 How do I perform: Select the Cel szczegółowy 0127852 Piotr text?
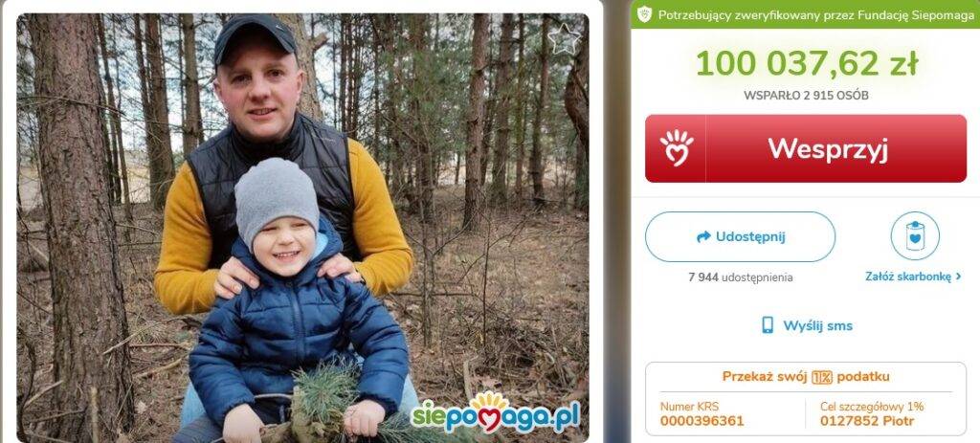click(x=867, y=421)
